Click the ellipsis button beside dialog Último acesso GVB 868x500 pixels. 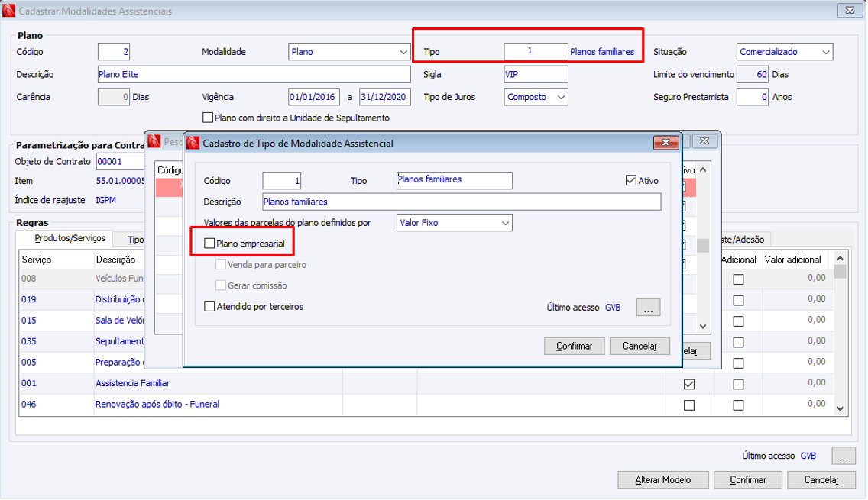pyautogui.click(x=648, y=308)
